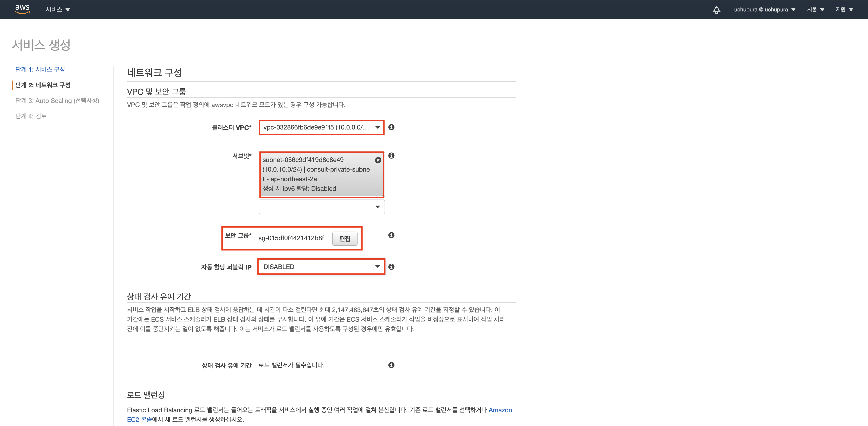Open the 지원 support menu
The image size is (868, 426).
coord(844,9)
